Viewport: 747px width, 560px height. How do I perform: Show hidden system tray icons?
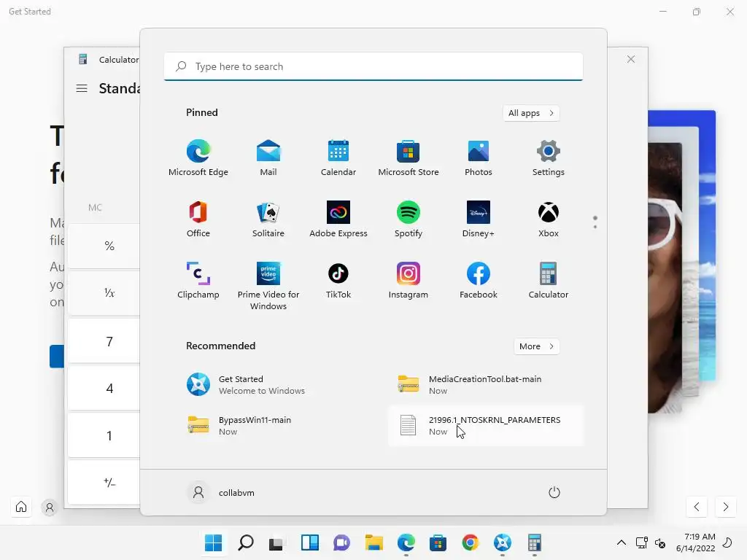pyautogui.click(x=622, y=542)
